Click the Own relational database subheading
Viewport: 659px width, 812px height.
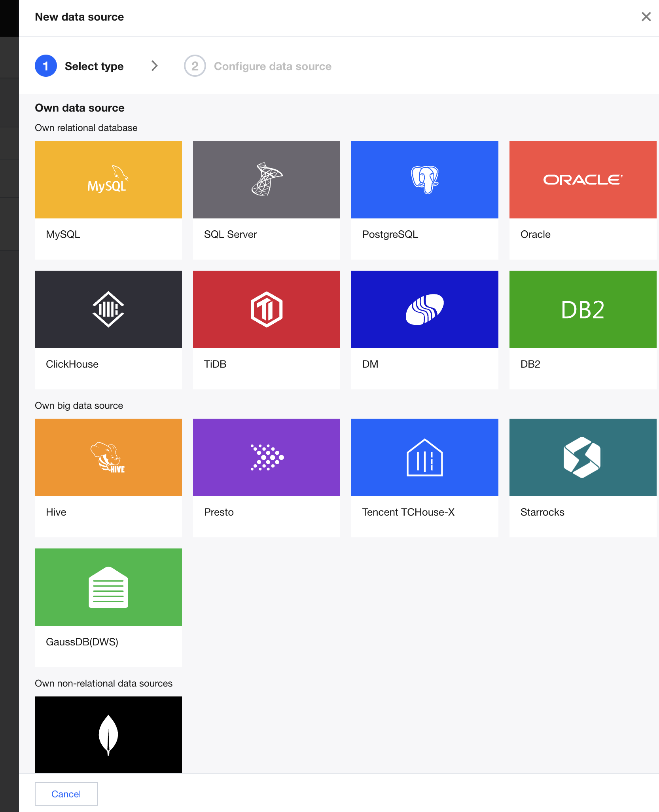86,128
